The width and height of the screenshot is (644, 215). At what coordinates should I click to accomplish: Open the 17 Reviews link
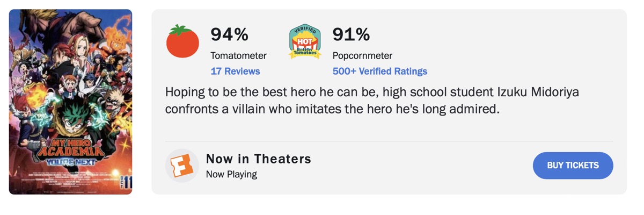coord(235,71)
